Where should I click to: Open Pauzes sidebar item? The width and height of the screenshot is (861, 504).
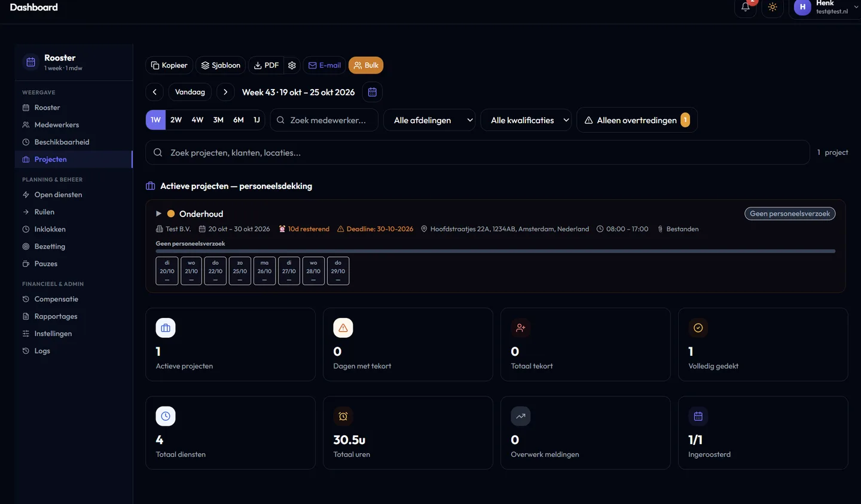[74, 264]
